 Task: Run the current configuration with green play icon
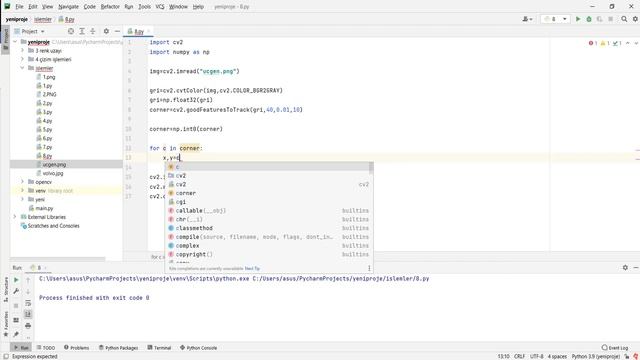pyautogui.click(x=578, y=19)
